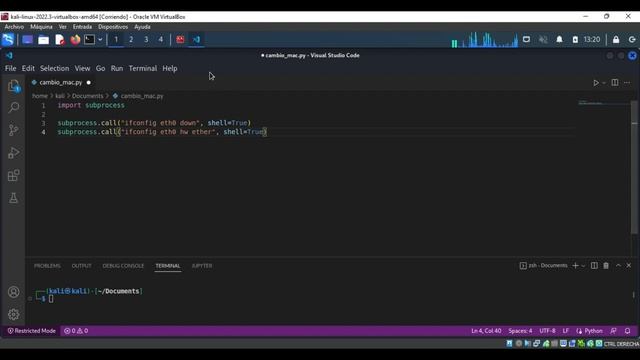This screenshot has height=360, width=640.
Task: Open the Accounts icon in activity bar
Action: tap(13, 292)
